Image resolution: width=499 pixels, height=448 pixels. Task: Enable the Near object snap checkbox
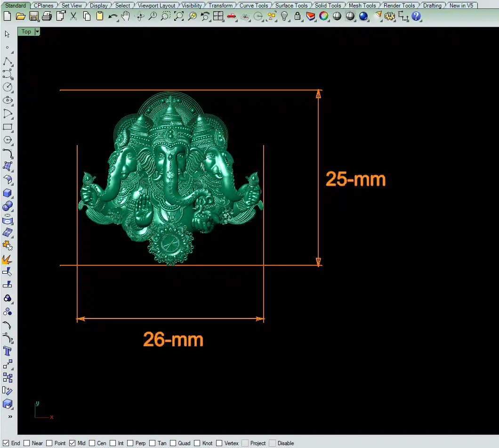pyautogui.click(x=27, y=443)
